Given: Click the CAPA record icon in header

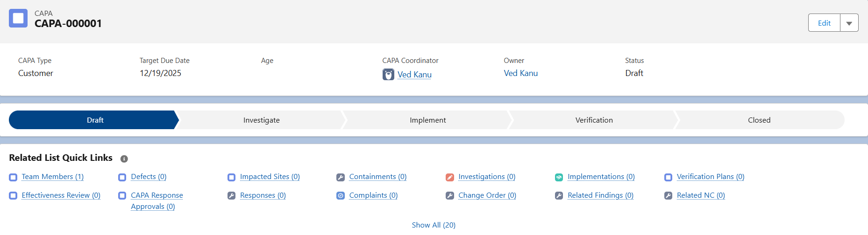Looking at the screenshot, I should click(18, 19).
